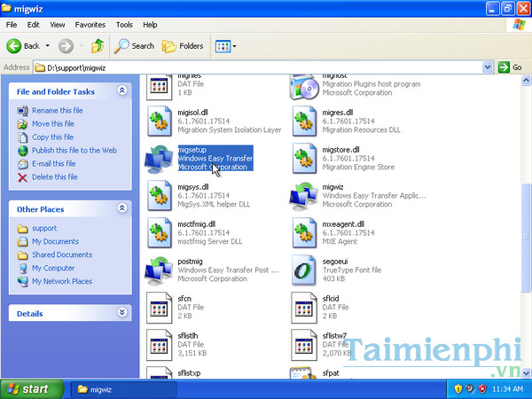This screenshot has width=532, height=399.
Task: Open Shared Documents in Other Places
Action: tap(62, 254)
